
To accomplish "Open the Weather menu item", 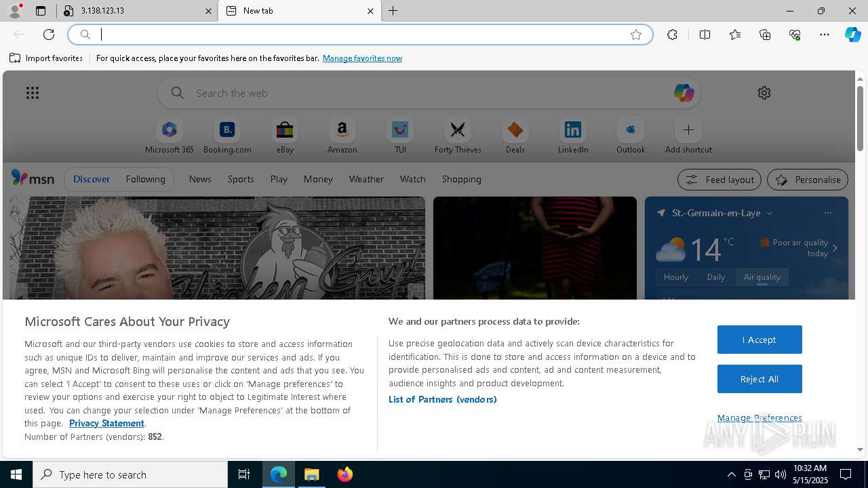I will [x=366, y=179].
